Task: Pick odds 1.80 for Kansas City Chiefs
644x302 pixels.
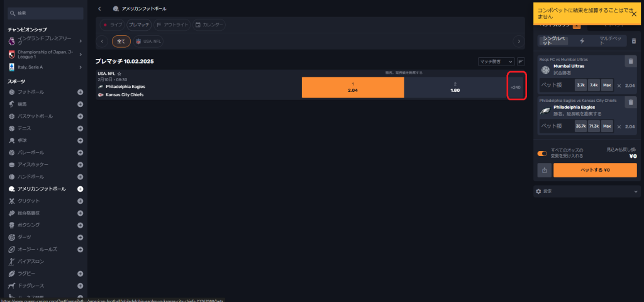Action: pos(455,87)
